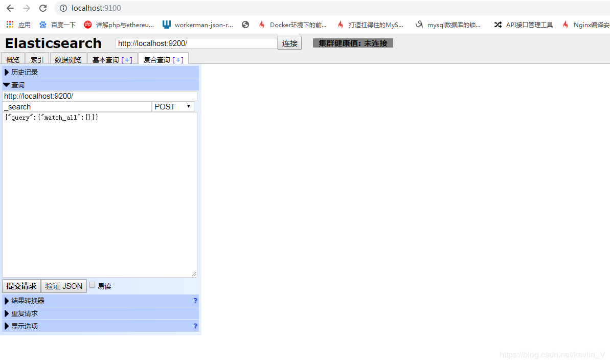The image size is (610, 364).
Task: Enable the 易读 checkbox
Action: click(92, 285)
